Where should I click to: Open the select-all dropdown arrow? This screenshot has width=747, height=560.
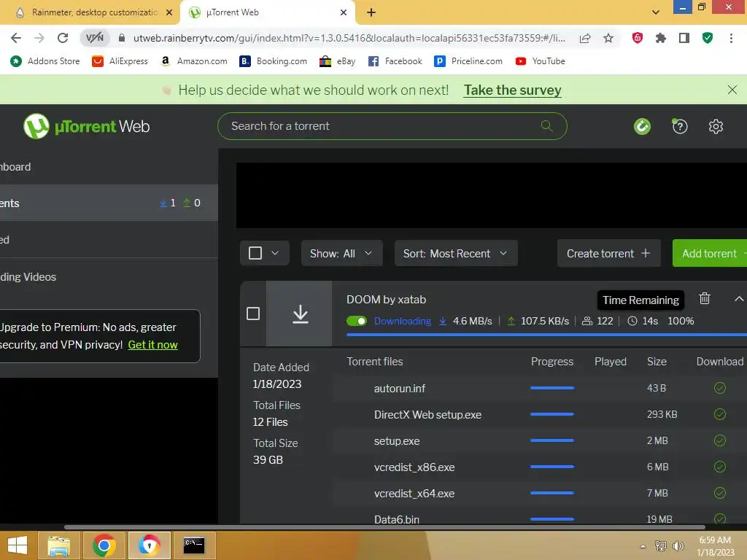pos(275,253)
